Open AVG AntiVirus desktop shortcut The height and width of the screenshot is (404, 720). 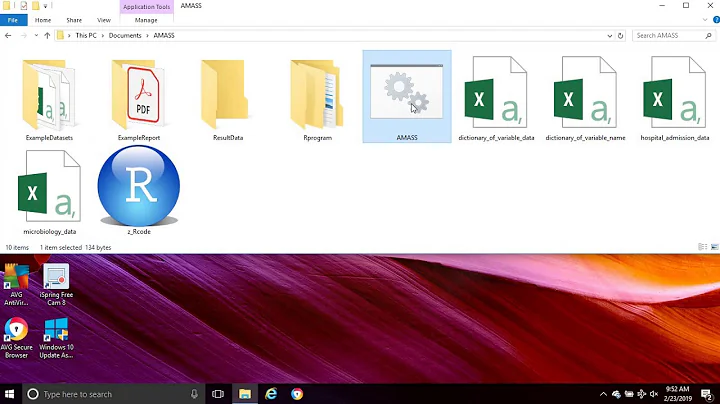coord(16,285)
